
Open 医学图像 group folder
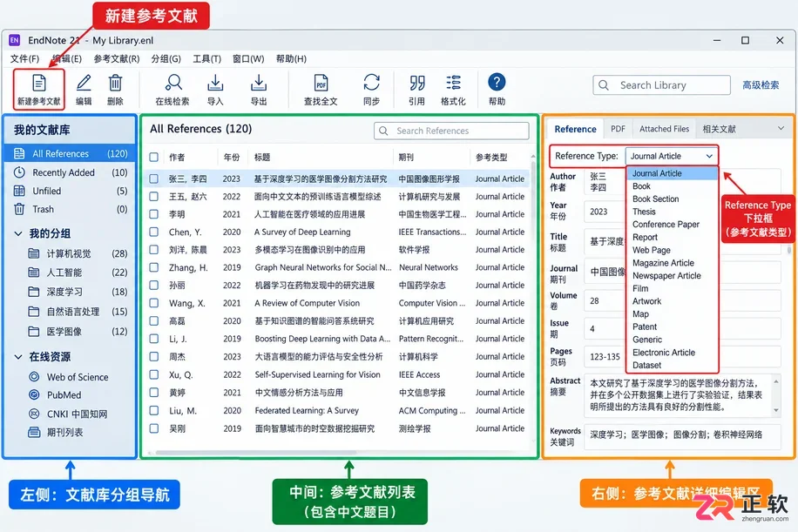(x=78, y=332)
